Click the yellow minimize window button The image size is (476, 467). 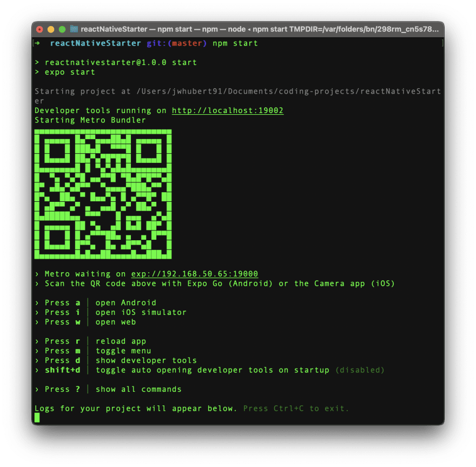51,29
